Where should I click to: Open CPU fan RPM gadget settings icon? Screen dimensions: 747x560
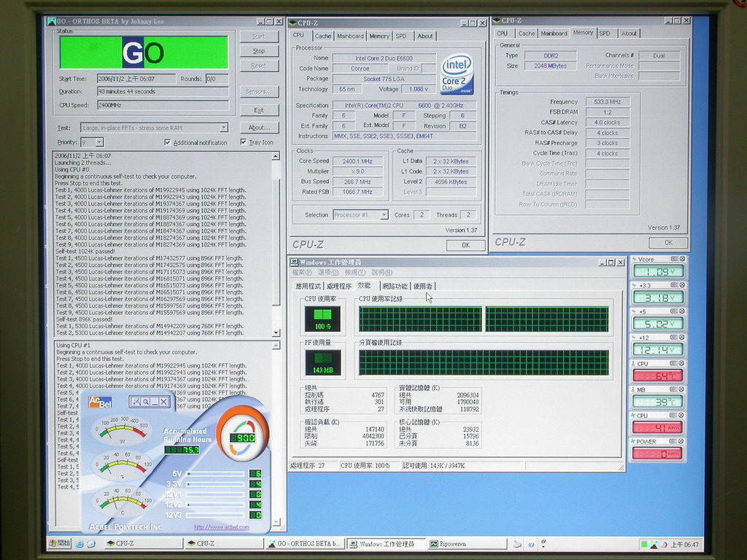(x=675, y=415)
